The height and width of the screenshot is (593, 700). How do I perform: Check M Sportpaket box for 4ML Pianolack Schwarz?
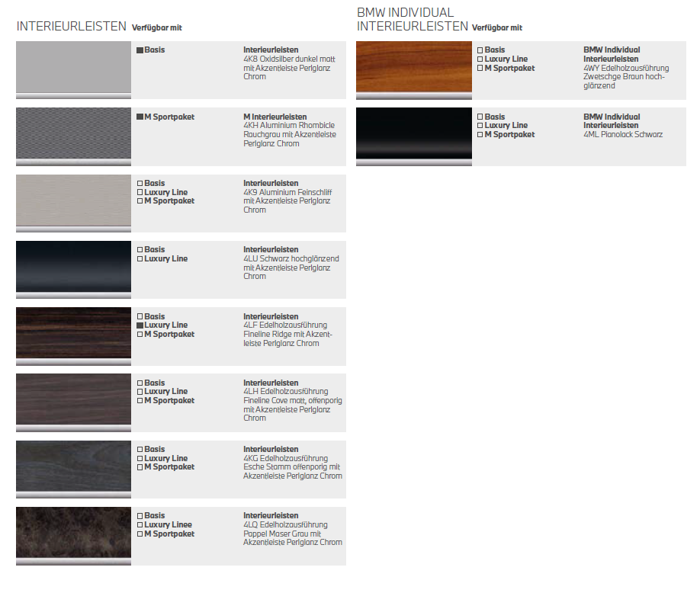tap(480, 135)
